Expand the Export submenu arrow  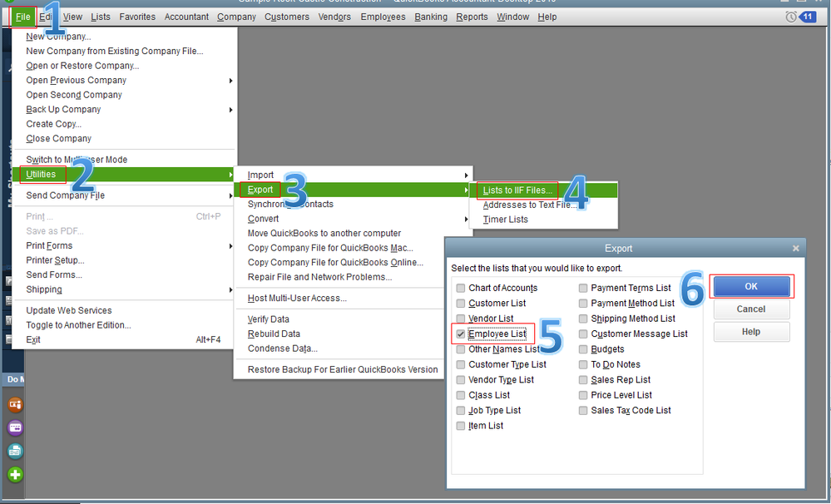pyautogui.click(x=466, y=190)
